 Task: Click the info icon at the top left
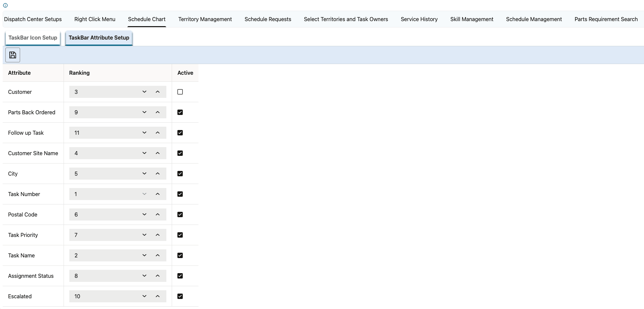pos(5,5)
